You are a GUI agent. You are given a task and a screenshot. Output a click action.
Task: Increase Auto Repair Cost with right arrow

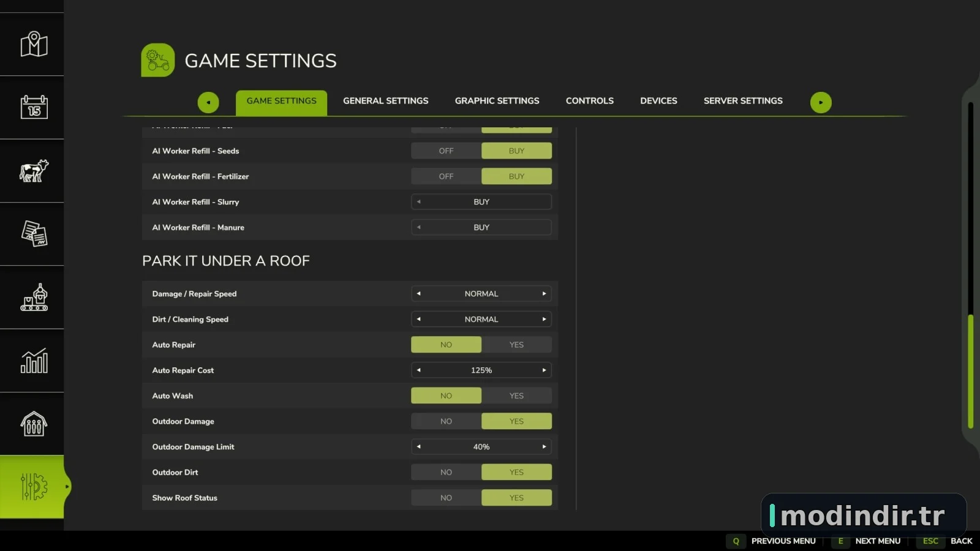coord(544,370)
